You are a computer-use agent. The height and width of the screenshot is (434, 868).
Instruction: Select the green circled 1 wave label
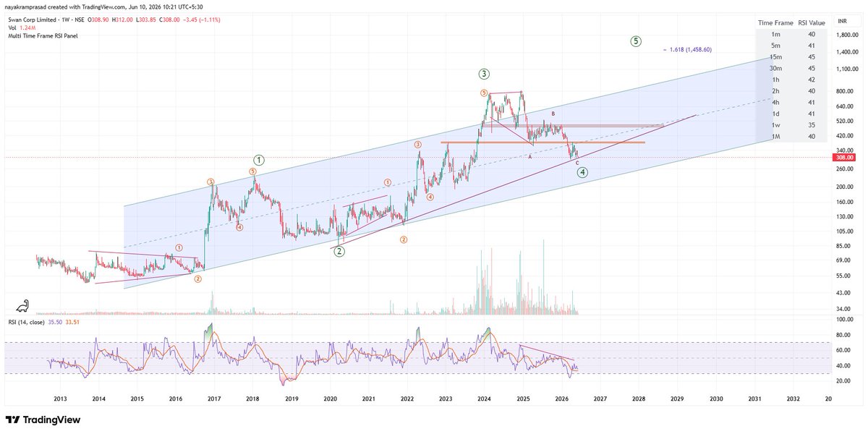(x=258, y=160)
